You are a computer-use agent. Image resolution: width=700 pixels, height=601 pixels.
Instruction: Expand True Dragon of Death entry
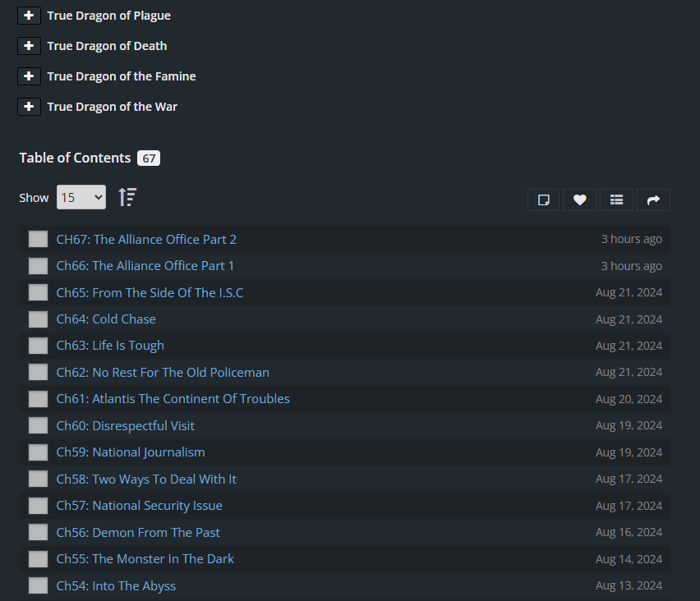(x=29, y=46)
